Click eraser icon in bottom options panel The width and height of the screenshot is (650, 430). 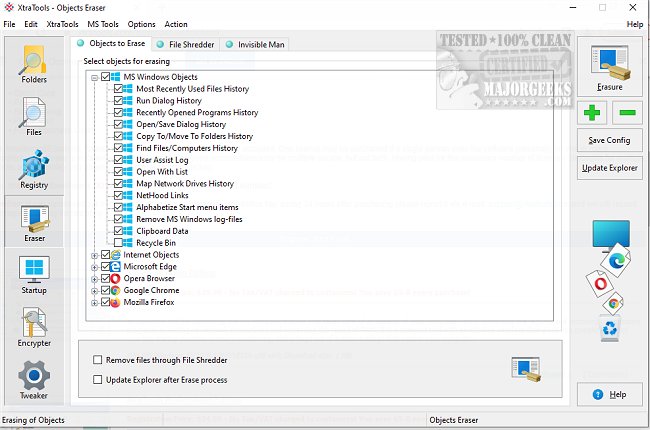click(x=526, y=369)
